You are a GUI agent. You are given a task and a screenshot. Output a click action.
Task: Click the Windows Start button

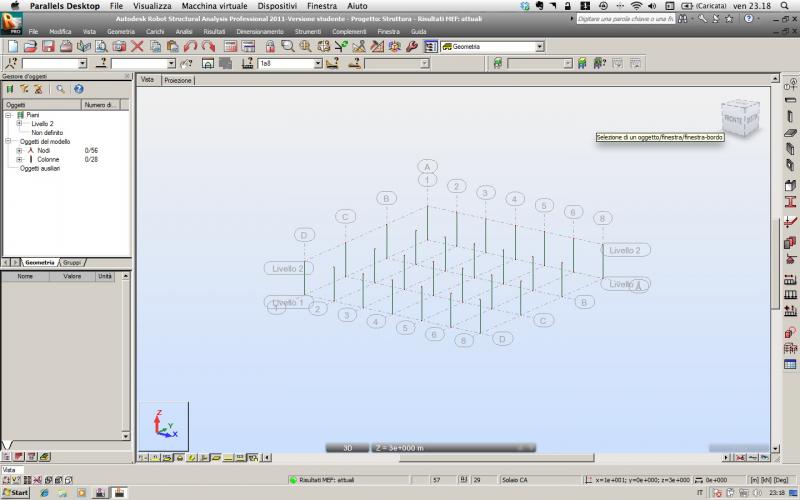[x=16, y=492]
